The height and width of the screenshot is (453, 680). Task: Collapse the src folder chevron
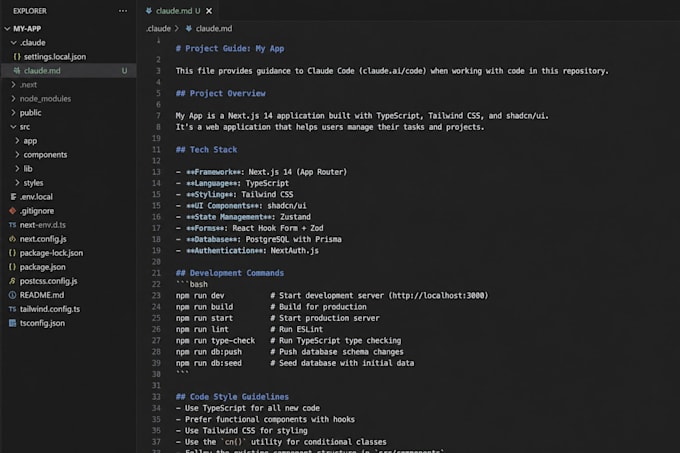(x=13, y=127)
